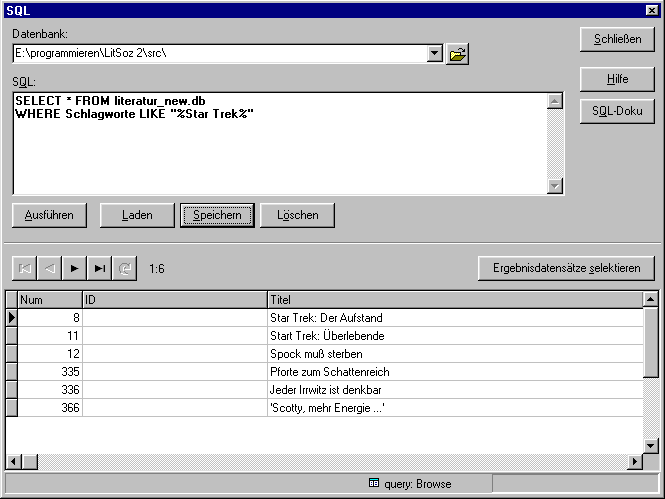Click results grid scroll right arrow
The height and width of the screenshot is (499, 665).
[634, 461]
